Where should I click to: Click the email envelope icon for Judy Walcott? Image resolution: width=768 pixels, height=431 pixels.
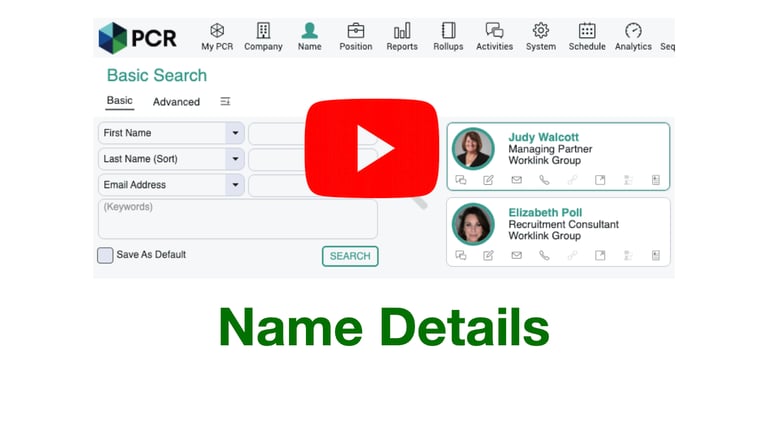516,180
